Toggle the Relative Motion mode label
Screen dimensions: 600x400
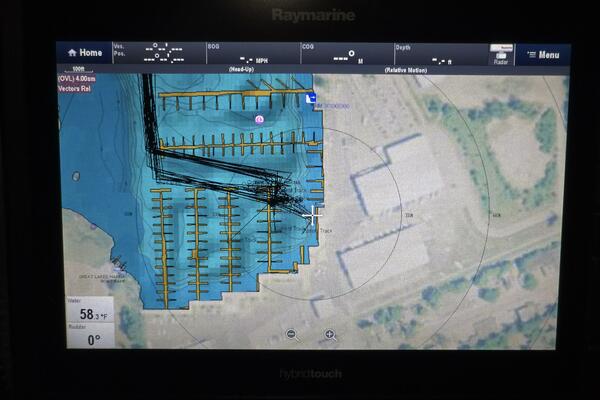412,70
